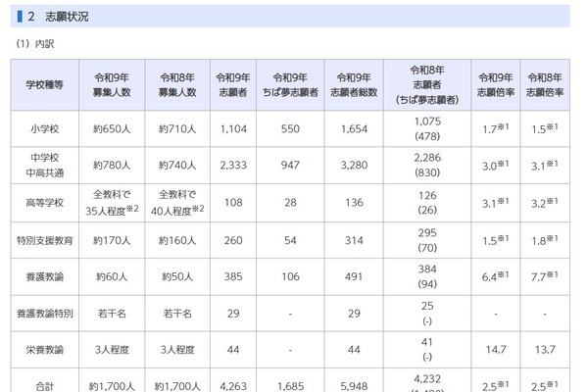
Task: Select the '令和9年 募集人数' column header
Action: click(112, 84)
